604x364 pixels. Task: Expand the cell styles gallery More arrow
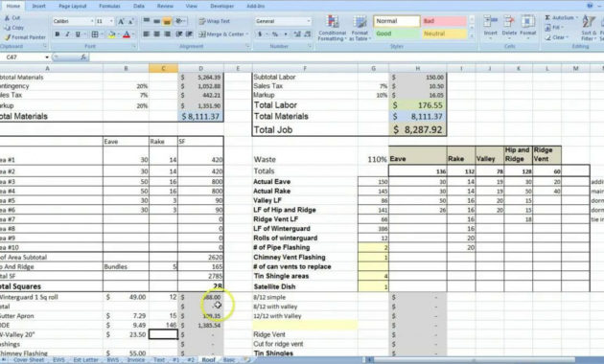pos(472,36)
